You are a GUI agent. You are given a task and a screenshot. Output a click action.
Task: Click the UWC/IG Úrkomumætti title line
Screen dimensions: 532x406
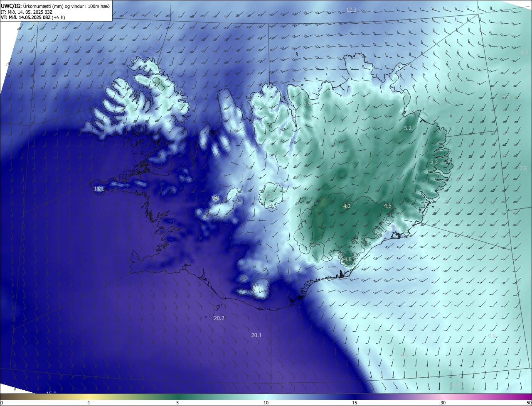[x=55, y=5]
